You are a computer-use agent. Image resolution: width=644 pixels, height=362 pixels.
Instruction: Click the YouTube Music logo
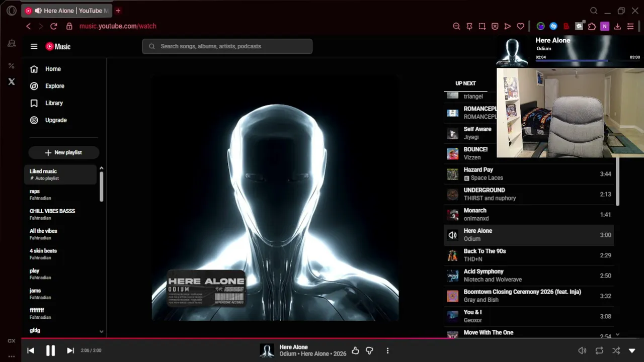point(58,46)
